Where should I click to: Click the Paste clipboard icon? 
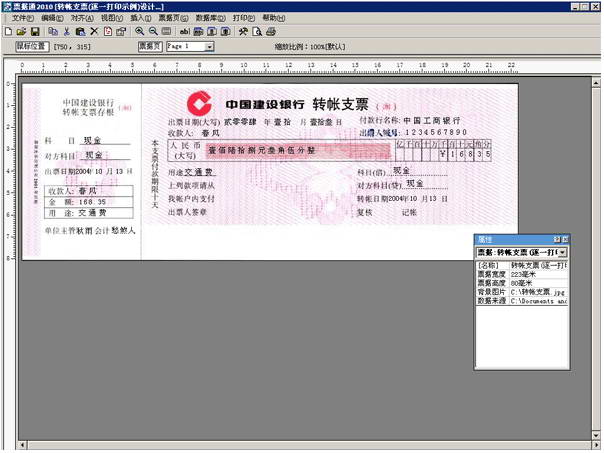[x=80, y=32]
